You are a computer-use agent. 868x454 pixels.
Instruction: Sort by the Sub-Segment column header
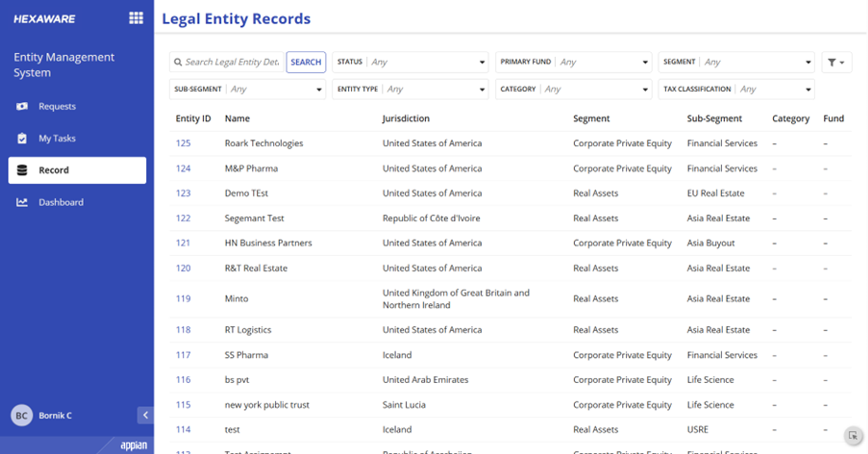[x=714, y=119]
